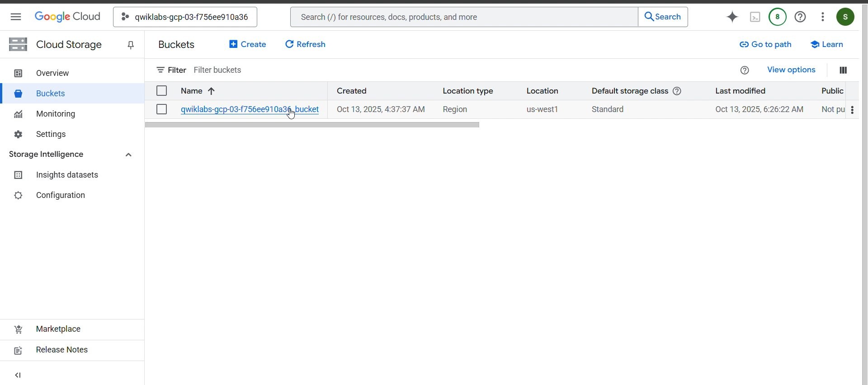
Task: Click Default storage class column header
Action: (630, 91)
